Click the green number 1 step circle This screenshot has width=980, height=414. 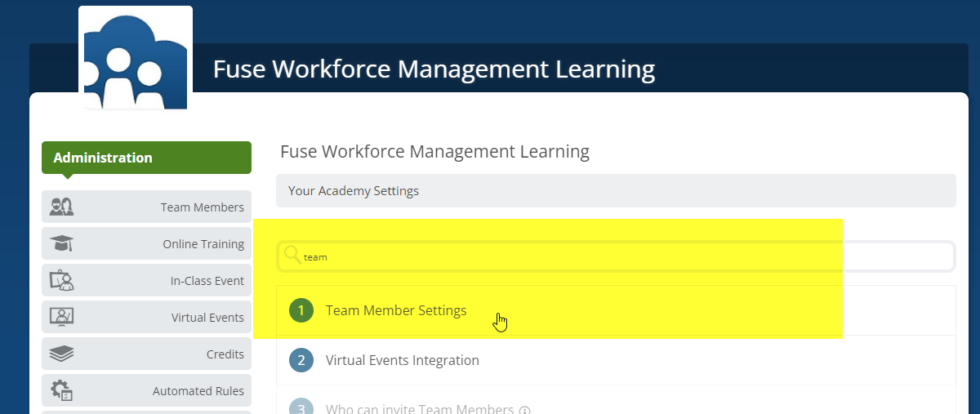coord(301,310)
